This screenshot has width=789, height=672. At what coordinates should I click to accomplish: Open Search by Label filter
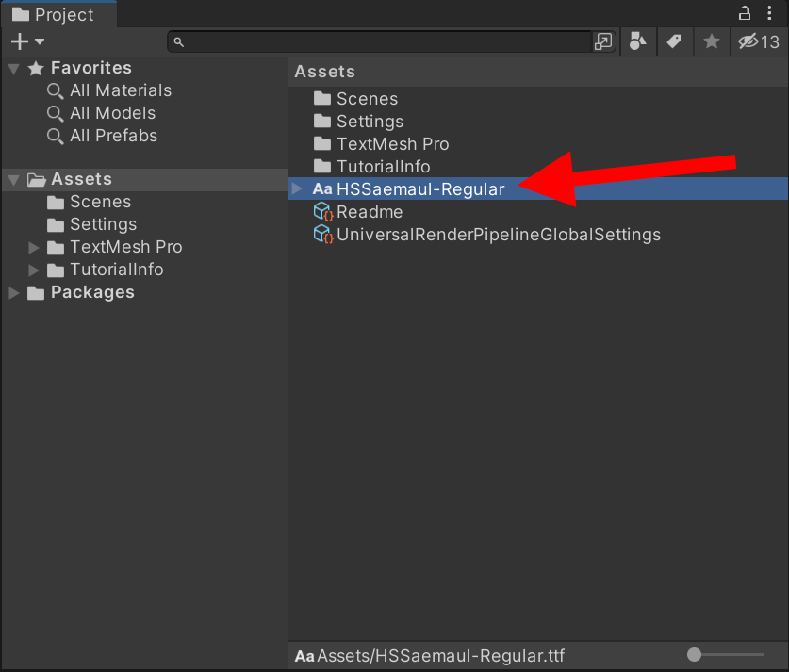click(674, 41)
